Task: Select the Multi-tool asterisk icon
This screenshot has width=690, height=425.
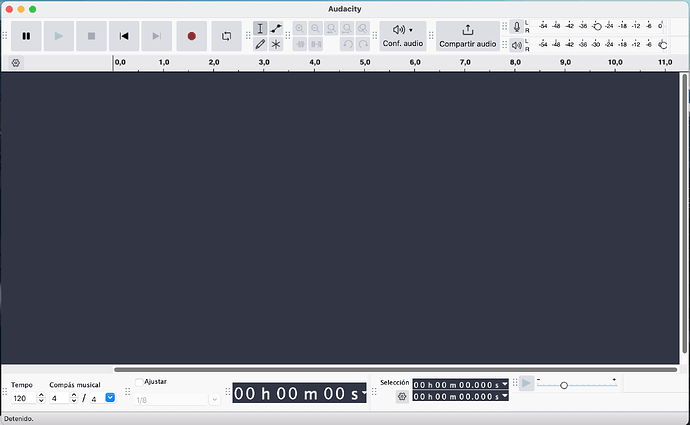Action: point(276,44)
